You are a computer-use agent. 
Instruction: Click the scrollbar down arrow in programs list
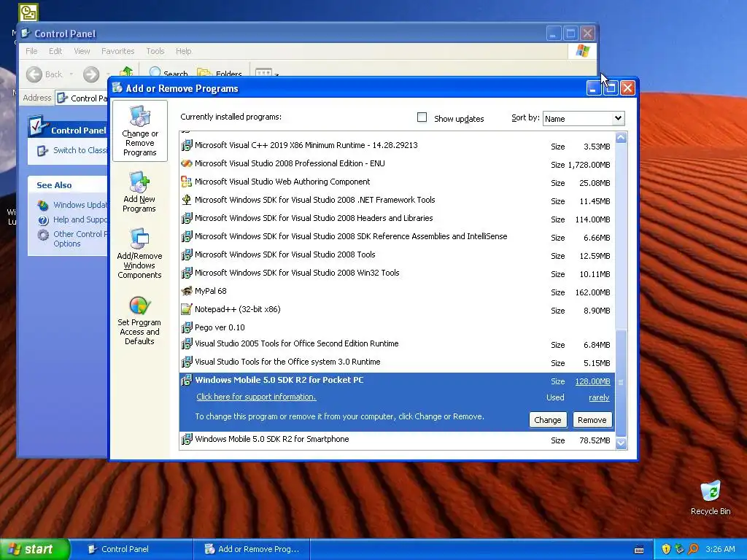(x=621, y=443)
